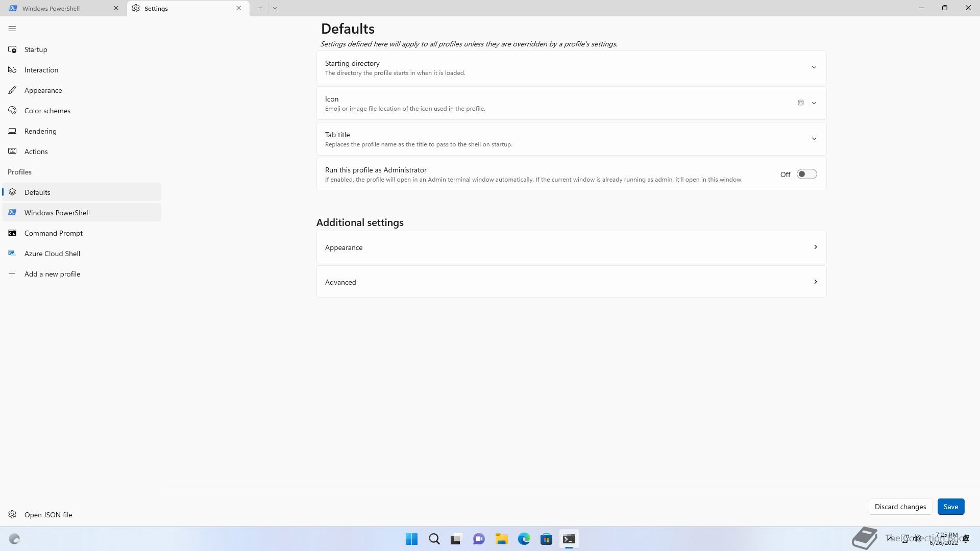
Task: Click the Defaults page heading
Action: pyautogui.click(x=348, y=29)
